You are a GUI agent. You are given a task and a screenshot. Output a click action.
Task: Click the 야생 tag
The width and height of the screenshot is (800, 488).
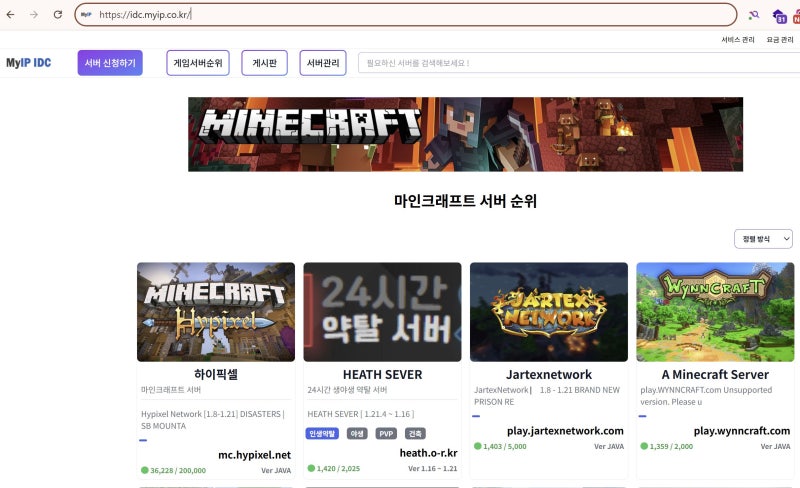tap(357, 433)
